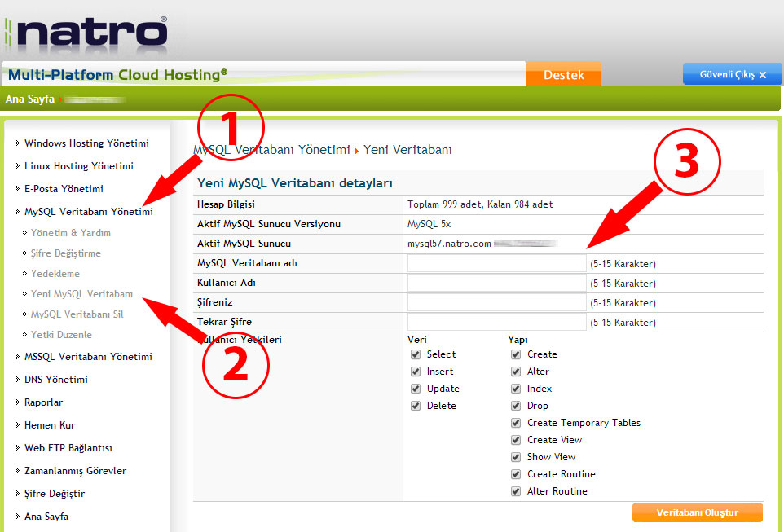Uncheck the Drop permission checkbox
This screenshot has height=532, width=784.
[516, 406]
